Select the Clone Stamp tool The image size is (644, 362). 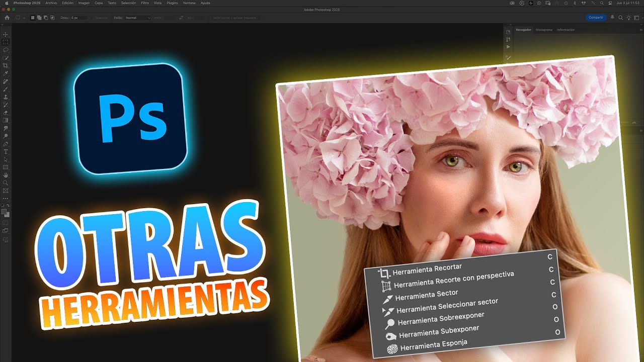point(6,97)
